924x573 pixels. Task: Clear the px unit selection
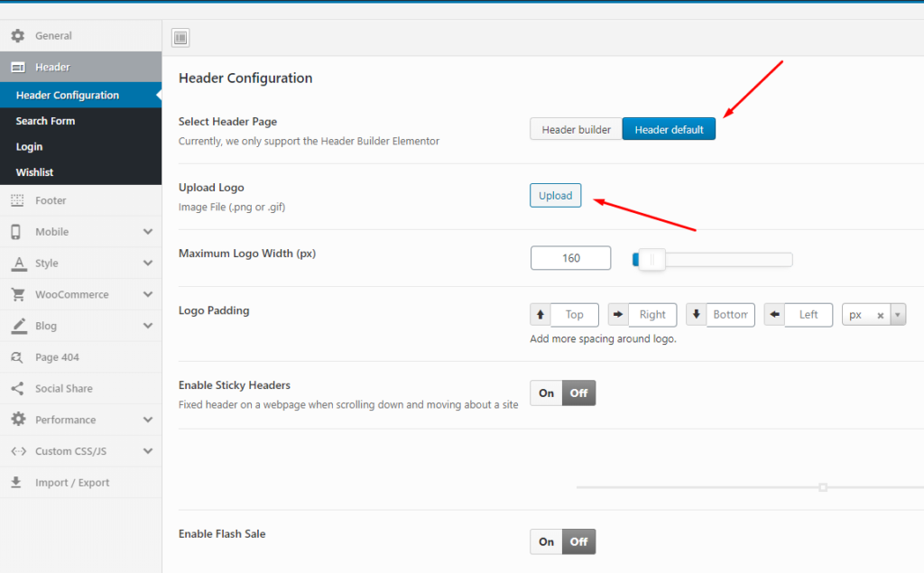[881, 316]
